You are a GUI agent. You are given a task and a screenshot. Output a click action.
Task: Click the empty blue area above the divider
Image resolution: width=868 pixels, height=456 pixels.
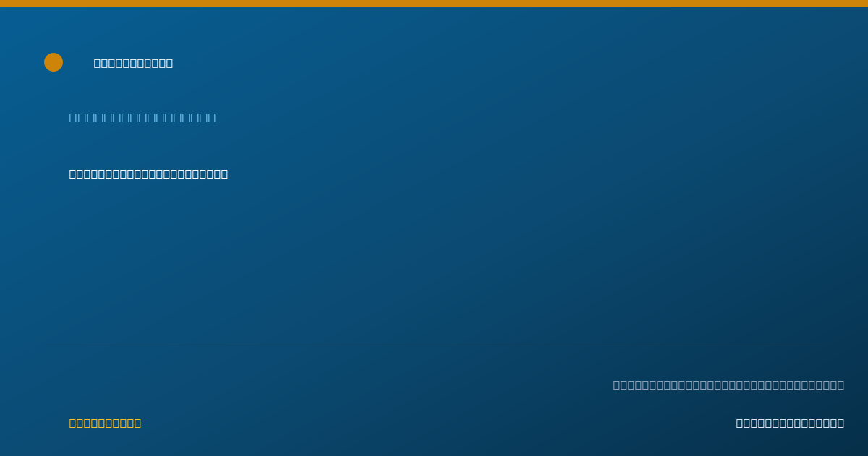tap(434, 261)
